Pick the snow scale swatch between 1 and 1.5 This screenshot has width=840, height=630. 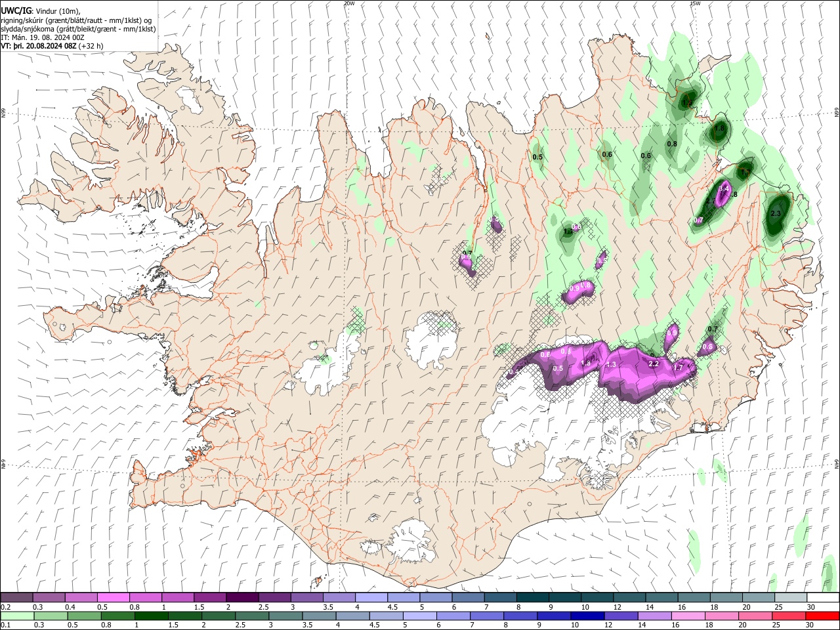[x=178, y=597]
